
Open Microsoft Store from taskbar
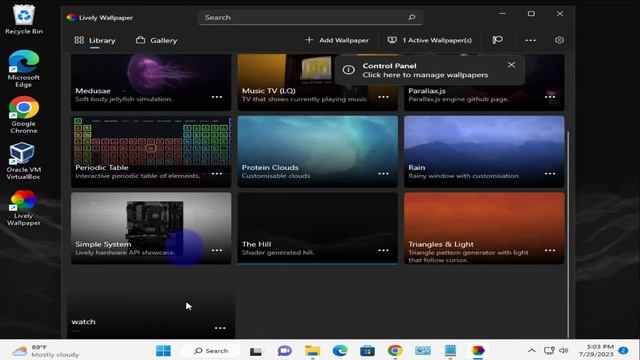click(x=367, y=351)
